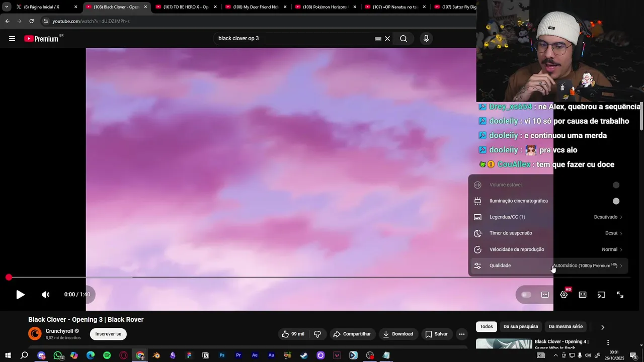Viewport: 644px width, 362px height.
Task: Click the video title Black Clover - Opening 3
Action: [x=86, y=319]
